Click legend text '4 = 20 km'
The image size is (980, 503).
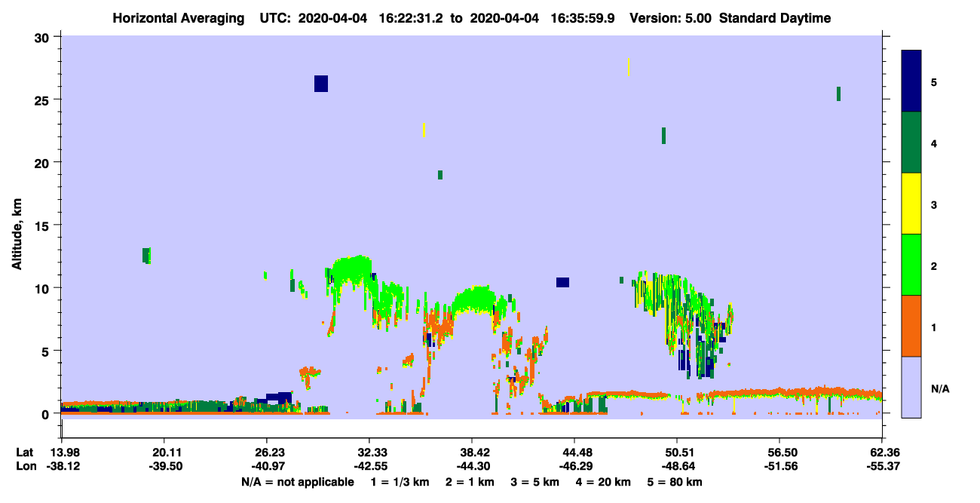pyautogui.click(x=604, y=482)
